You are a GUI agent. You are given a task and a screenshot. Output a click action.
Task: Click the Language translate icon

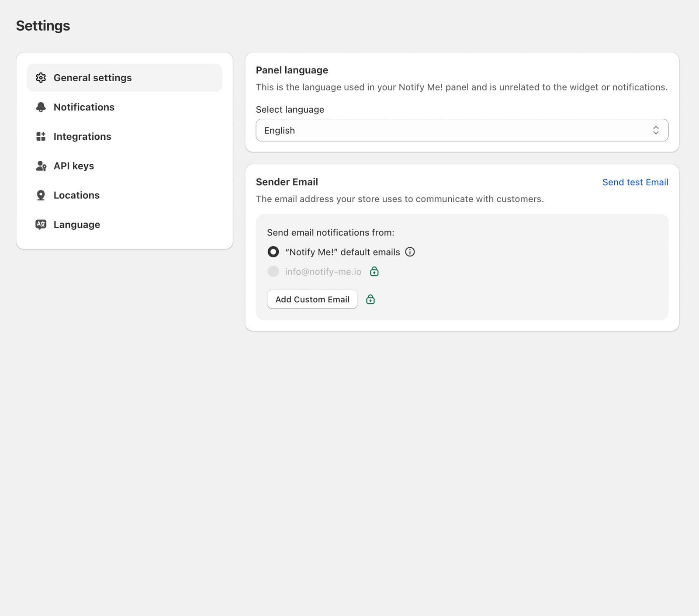tap(41, 225)
